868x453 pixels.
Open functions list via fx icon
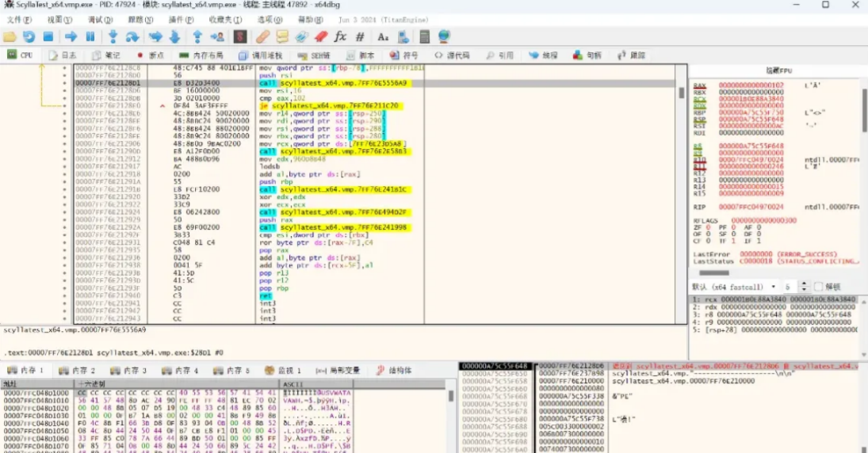[x=340, y=37]
